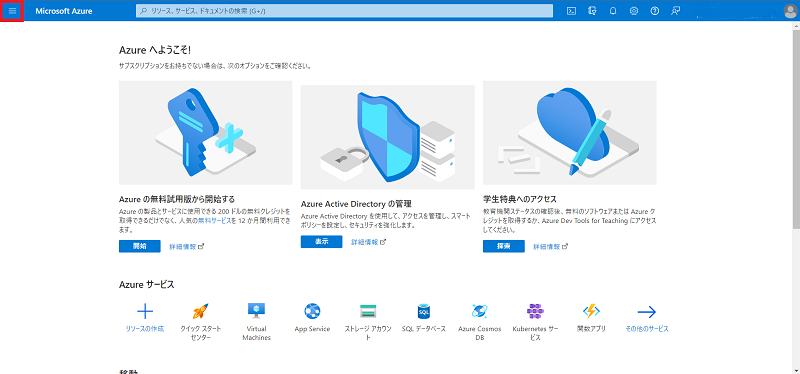Show notifications bell panel
This screenshot has height=374, width=800.
coord(613,11)
